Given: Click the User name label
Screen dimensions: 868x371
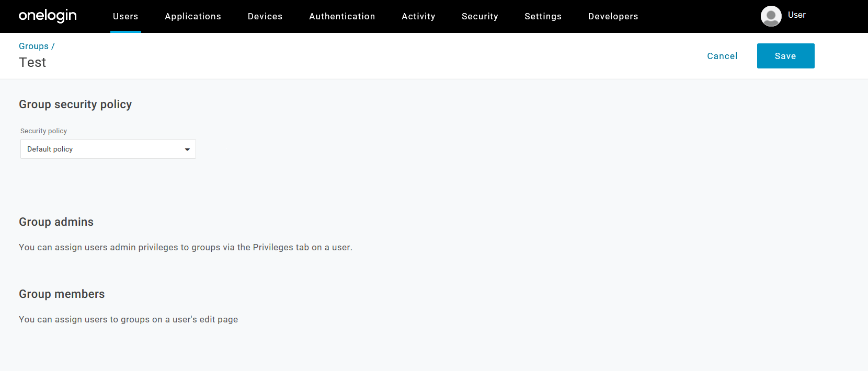Looking at the screenshot, I should pos(796,15).
